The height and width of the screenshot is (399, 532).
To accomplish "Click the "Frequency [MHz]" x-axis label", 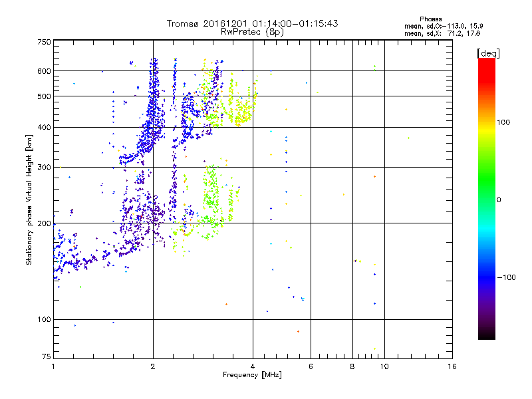I will point(252,375).
